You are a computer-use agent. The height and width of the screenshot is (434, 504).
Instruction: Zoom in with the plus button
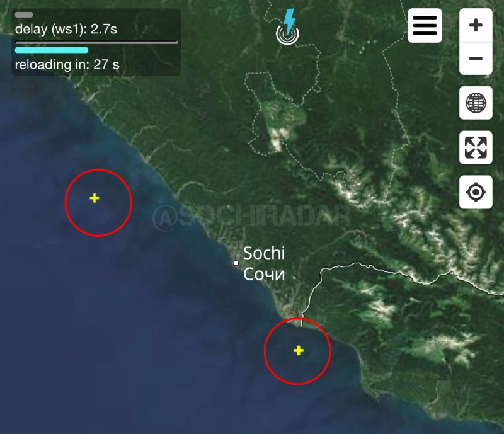pos(476,25)
